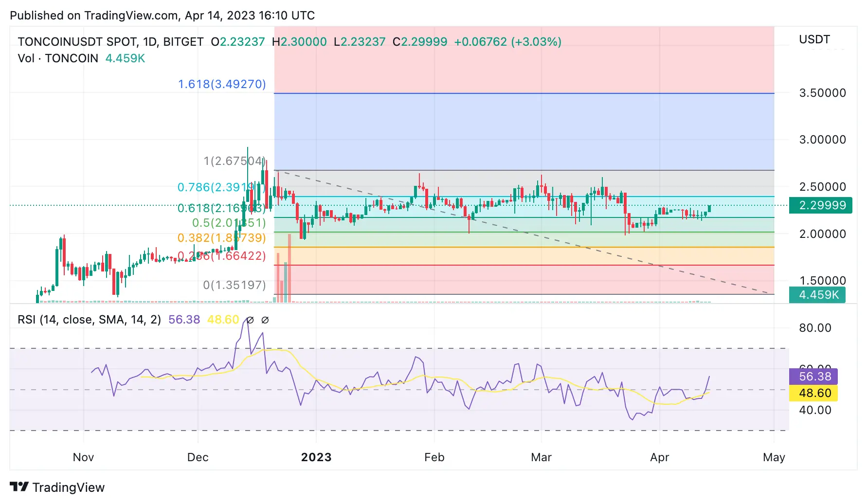867x504 pixels.
Task: Click the 2.50000 price axis label
Action: [x=823, y=187]
